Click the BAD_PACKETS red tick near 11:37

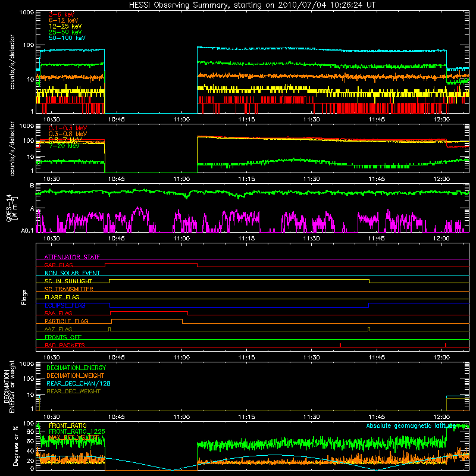tap(340, 345)
